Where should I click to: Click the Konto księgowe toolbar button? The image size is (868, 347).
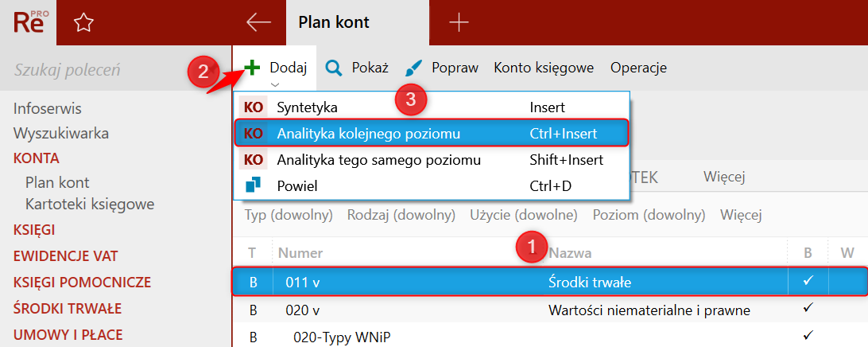(x=544, y=68)
